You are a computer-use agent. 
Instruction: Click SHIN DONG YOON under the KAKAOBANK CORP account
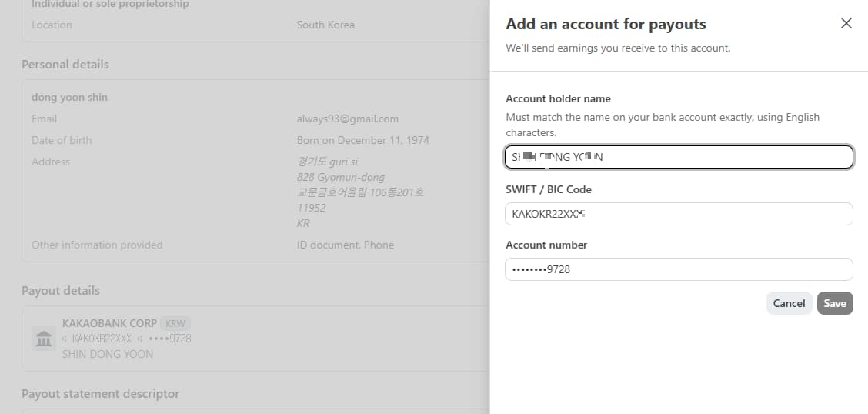[108, 354]
